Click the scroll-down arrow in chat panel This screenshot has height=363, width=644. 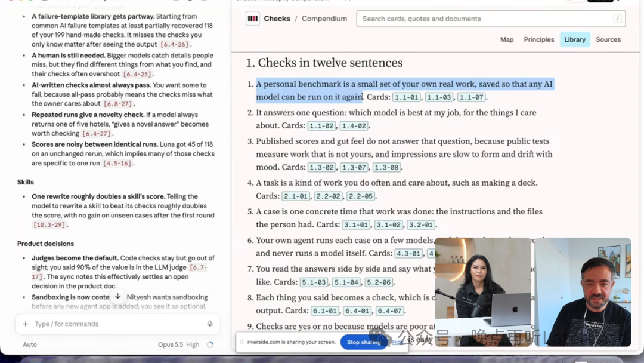click(118, 296)
